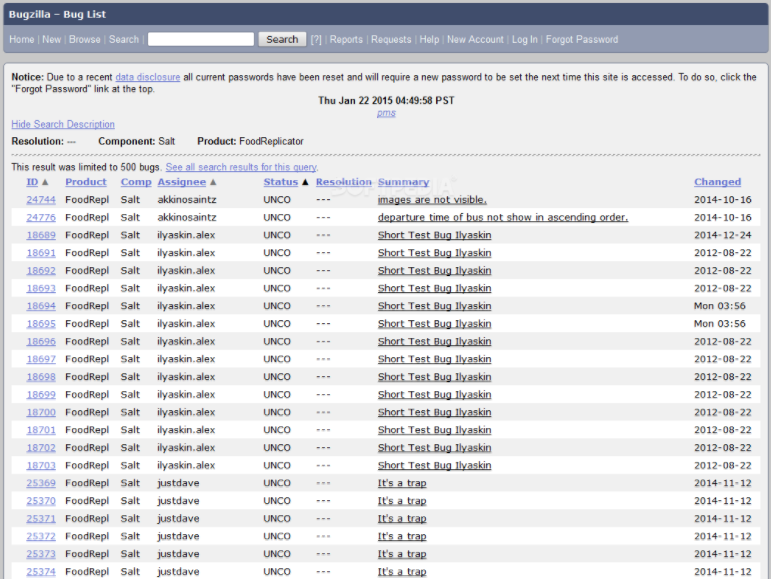Click See all search results link

pyautogui.click(x=241, y=167)
